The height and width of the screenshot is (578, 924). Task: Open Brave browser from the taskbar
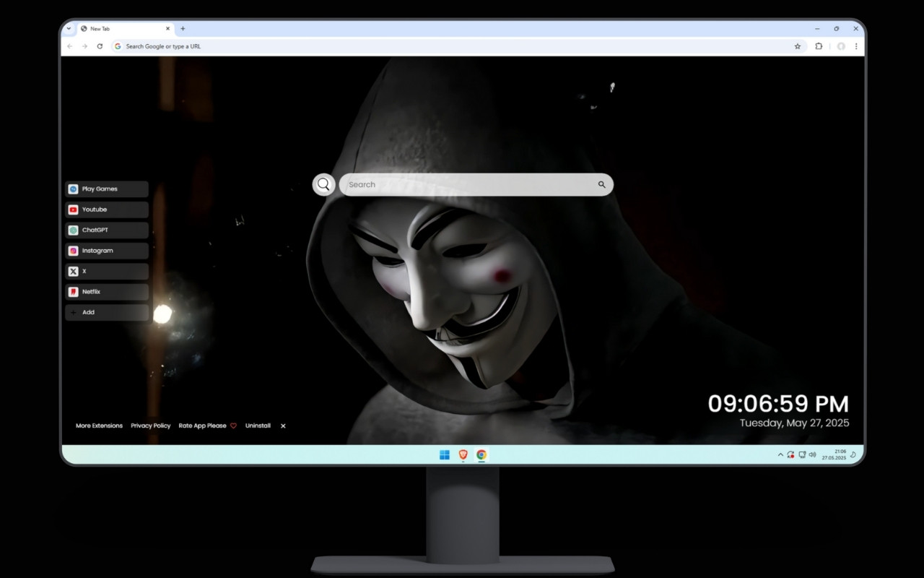[463, 454]
